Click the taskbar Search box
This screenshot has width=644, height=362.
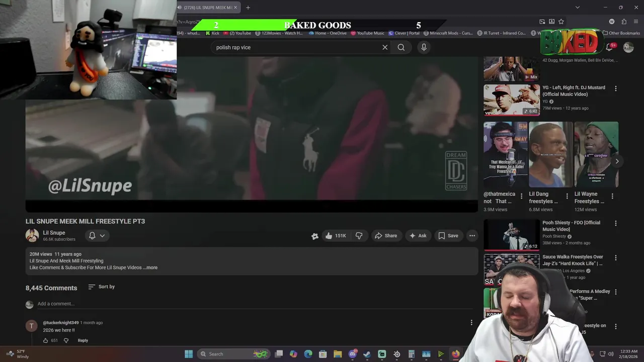click(x=234, y=354)
